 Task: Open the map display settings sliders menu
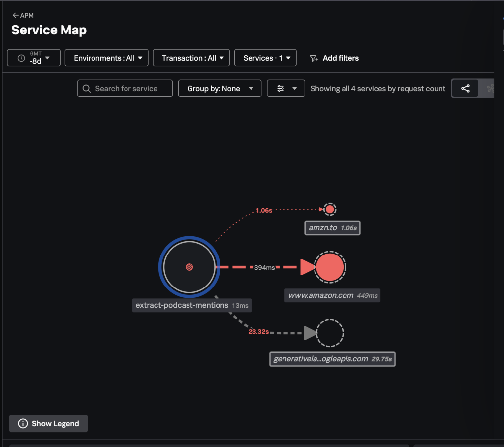[x=286, y=89]
